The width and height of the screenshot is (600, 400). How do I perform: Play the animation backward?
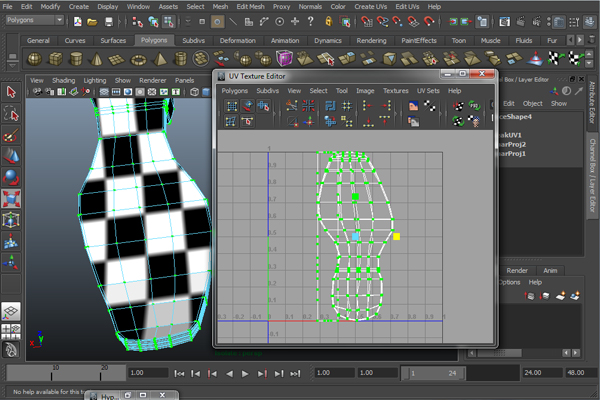(x=229, y=374)
